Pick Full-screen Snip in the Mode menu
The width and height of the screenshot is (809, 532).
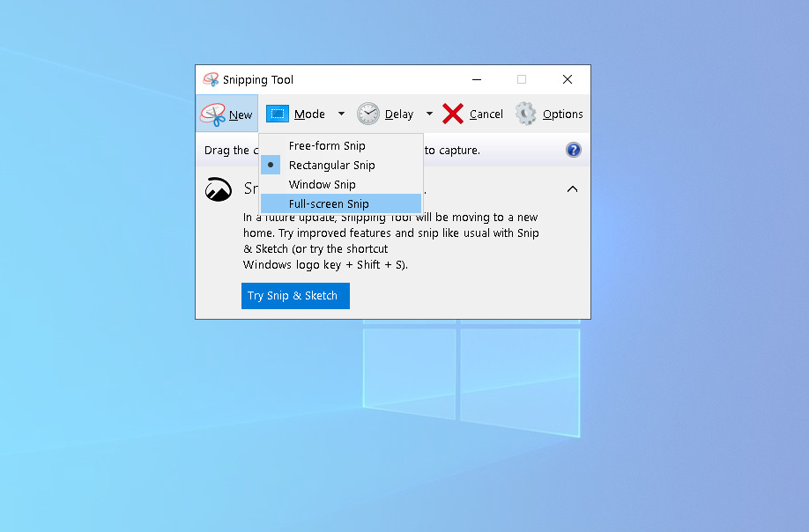[x=329, y=203]
